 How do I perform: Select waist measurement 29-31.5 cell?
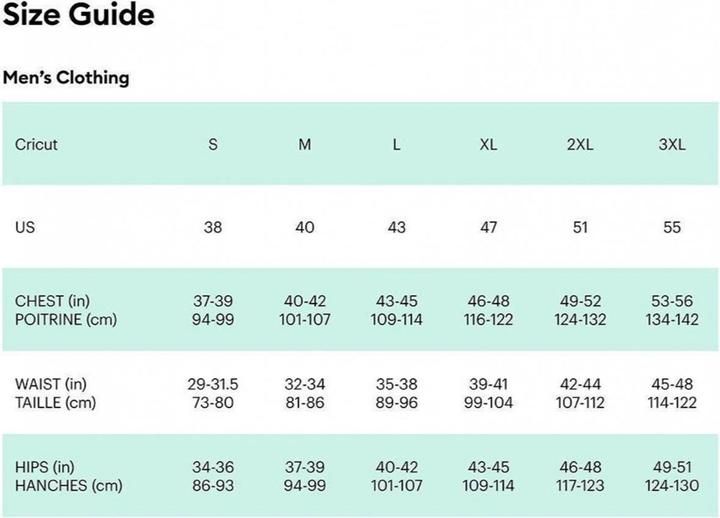coord(213,384)
